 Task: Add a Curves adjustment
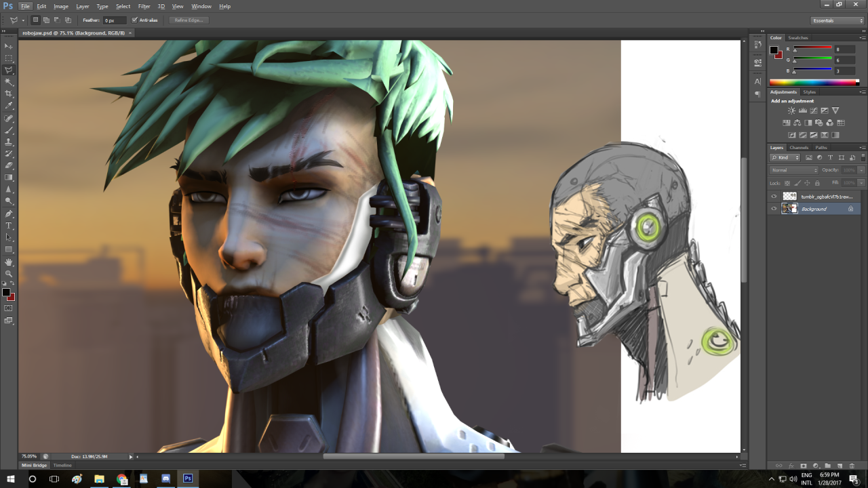coord(813,110)
